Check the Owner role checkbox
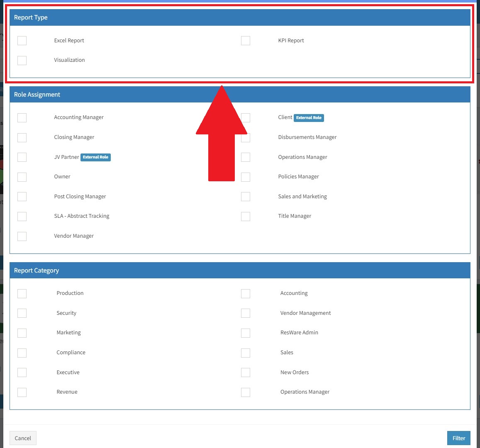Screen dimensions: 480x448 point(22,177)
